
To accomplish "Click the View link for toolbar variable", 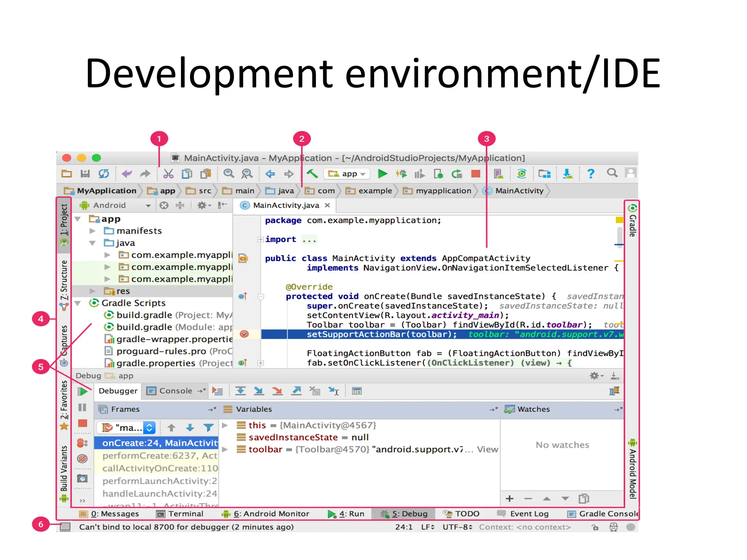I will point(487,449).
